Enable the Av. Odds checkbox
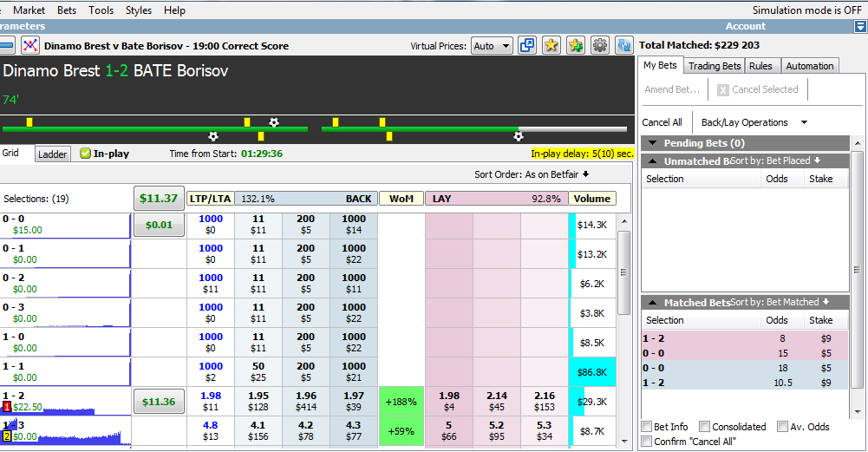868x452 pixels. tap(782, 427)
